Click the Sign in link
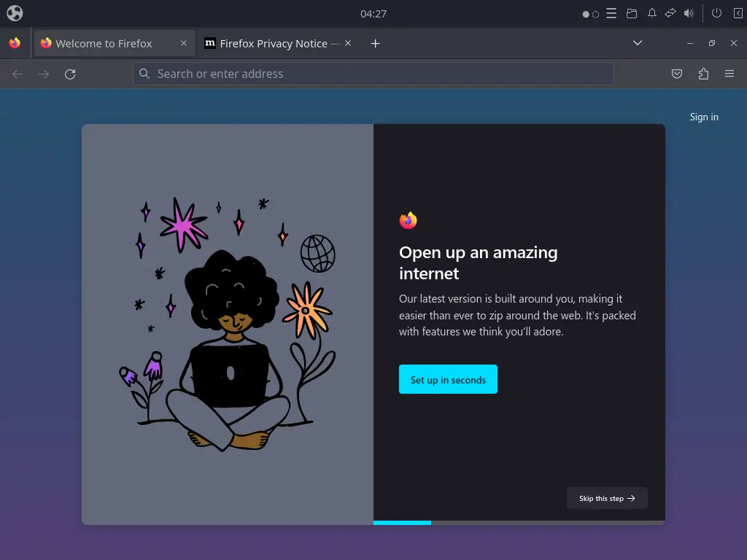Viewport: 747px width, 560px height. pos(704,117)
